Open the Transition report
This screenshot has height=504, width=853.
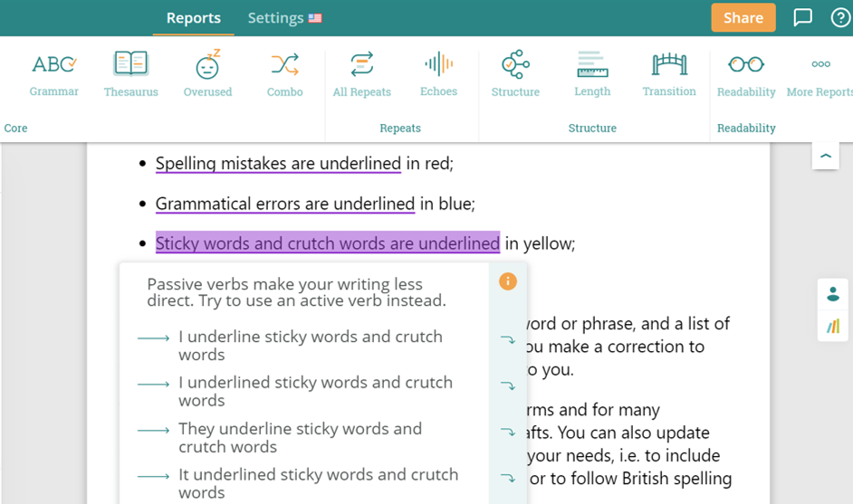click(669, 75)
